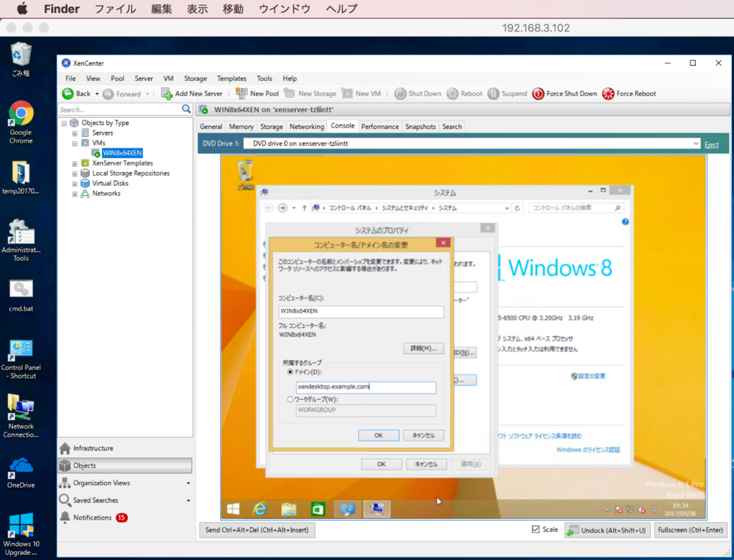This screenshot has height=560, width=734.
Task: Click the XenCenter search box
Action: click(120, 109)
